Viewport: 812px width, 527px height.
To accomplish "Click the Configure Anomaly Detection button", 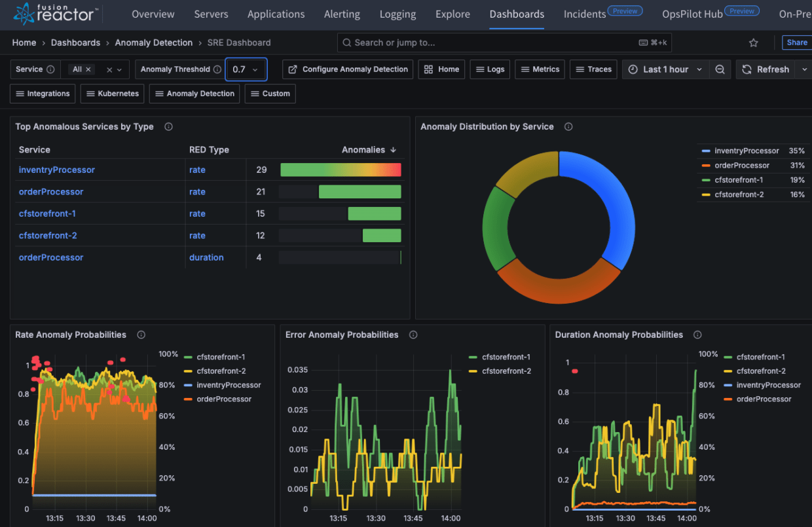I will click(x=347, y=69).
